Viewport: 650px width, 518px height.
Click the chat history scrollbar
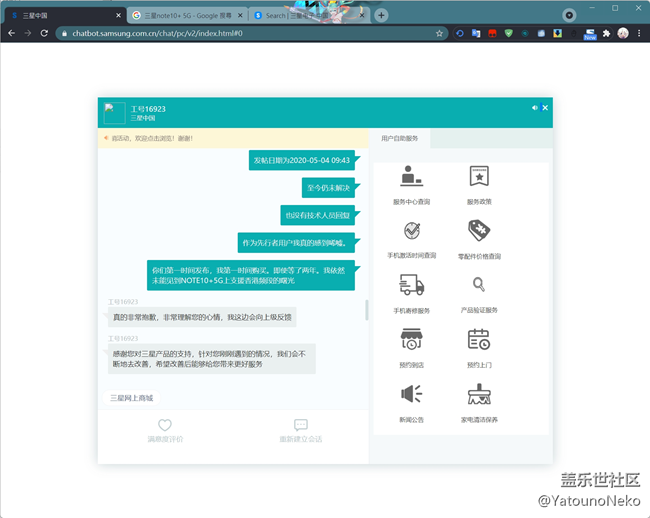pyautogui.click(x=366, y=310)
